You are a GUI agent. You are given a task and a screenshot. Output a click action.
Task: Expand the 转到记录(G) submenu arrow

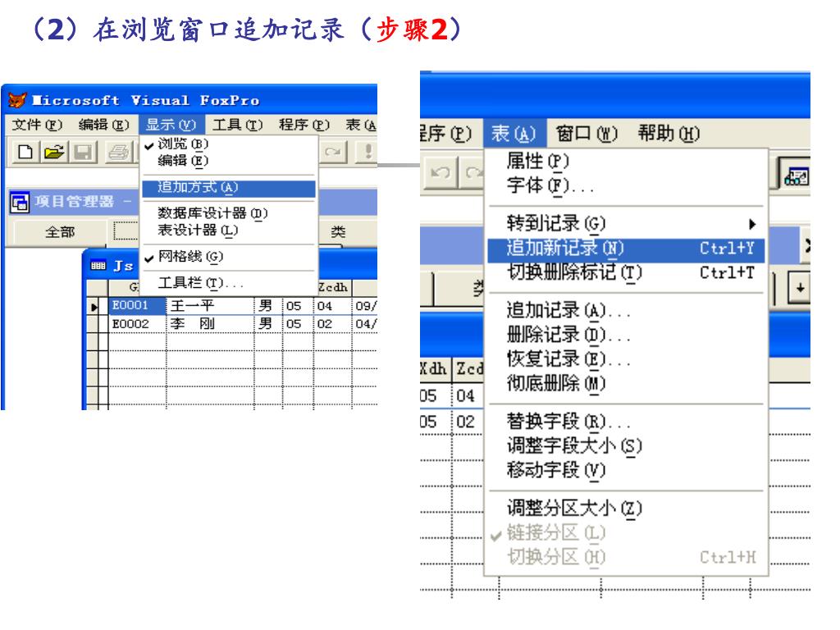point(752,224)
